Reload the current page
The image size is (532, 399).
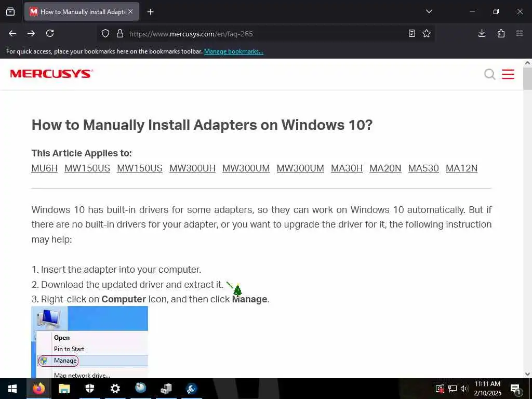pyautogui.click(x=50, y=33)
